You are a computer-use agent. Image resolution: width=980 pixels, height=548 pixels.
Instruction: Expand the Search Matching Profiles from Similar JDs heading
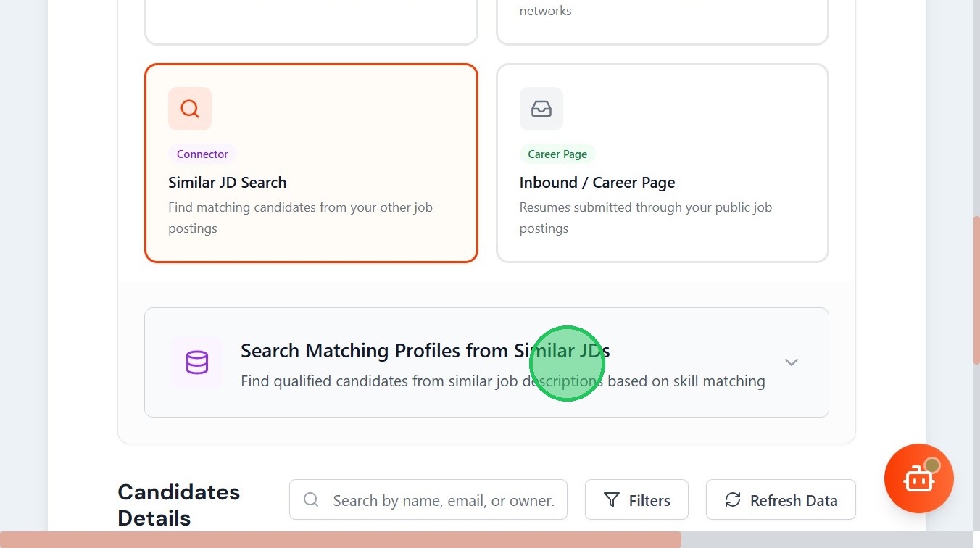pyautogui.click(x=425, y=352)
